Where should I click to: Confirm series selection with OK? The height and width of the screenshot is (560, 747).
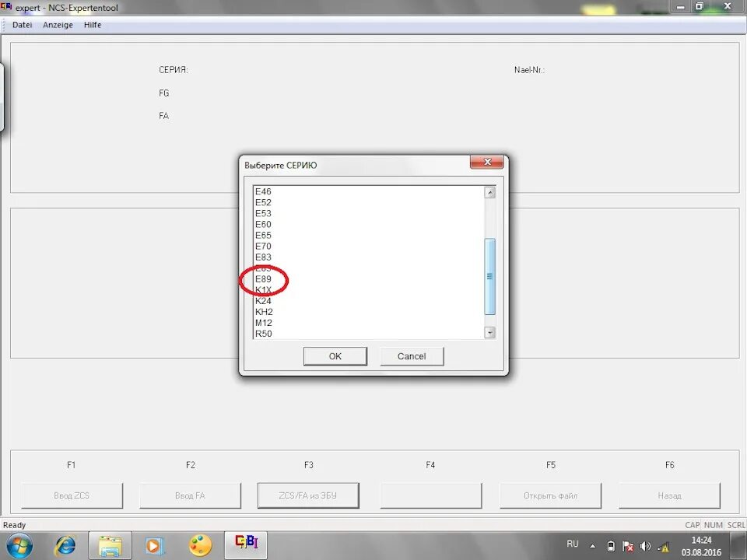coord(335,356)
